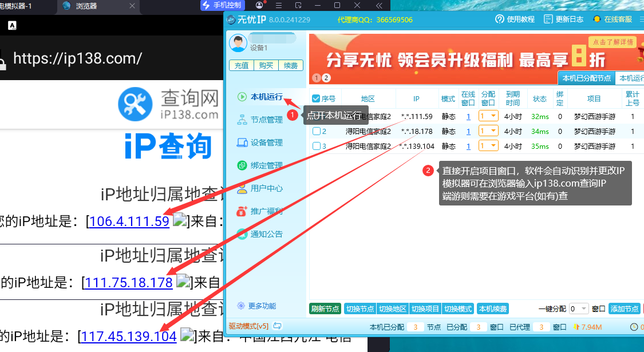Screen dimensions: 644x352
Task: Click 在线窗口 link in *.*.111.59 row
Action: tap(468, 117)
